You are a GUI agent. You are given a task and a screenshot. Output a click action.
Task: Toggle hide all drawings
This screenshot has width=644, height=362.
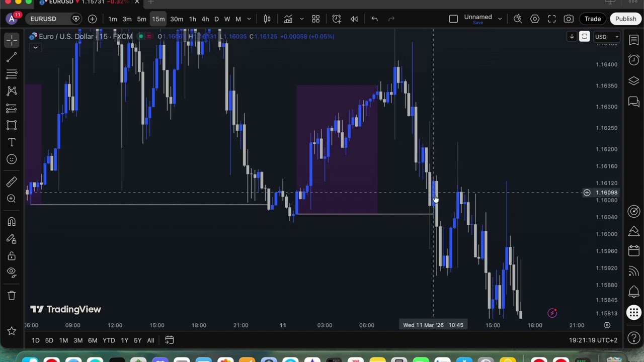[12, 273]
